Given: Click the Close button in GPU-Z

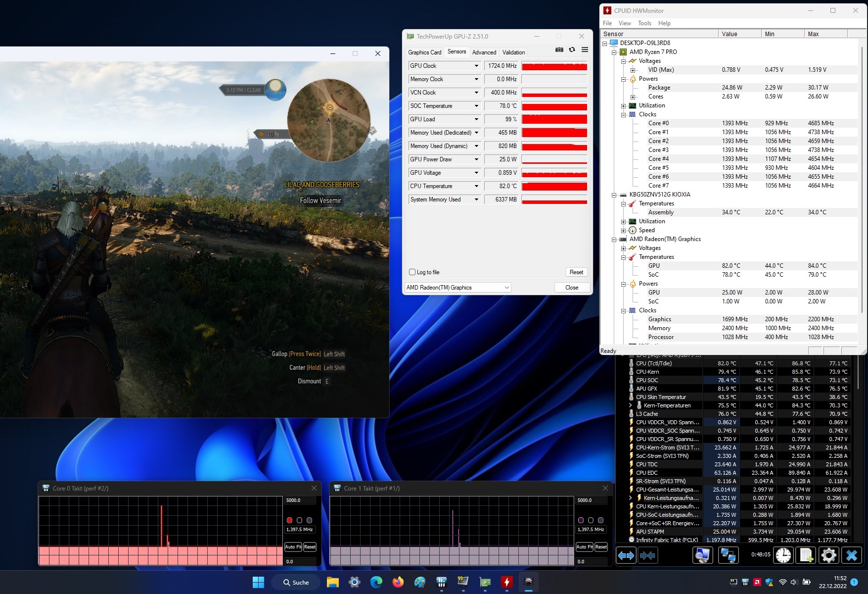Looking at the screenshot, I should 572,288.
